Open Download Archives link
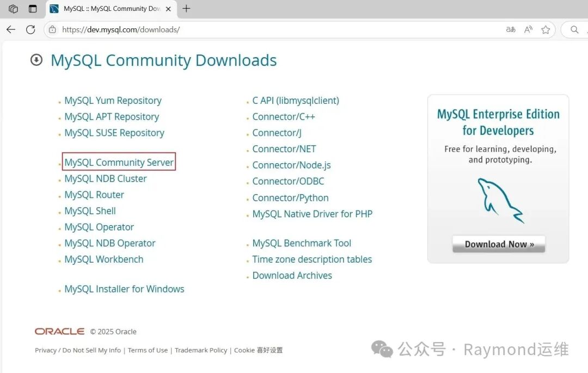The width and height of the screenshot is (588, 373). click(292, 275)
